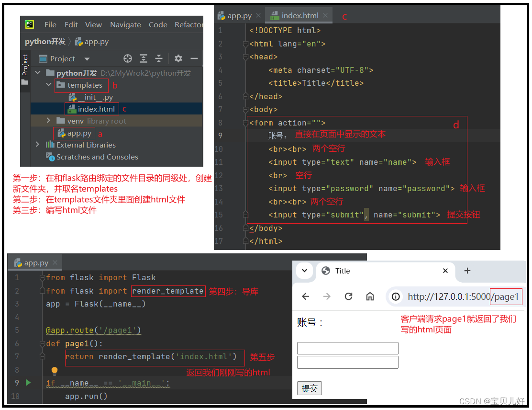Click the Reload page icon in the browser

[x=348, y=296]
